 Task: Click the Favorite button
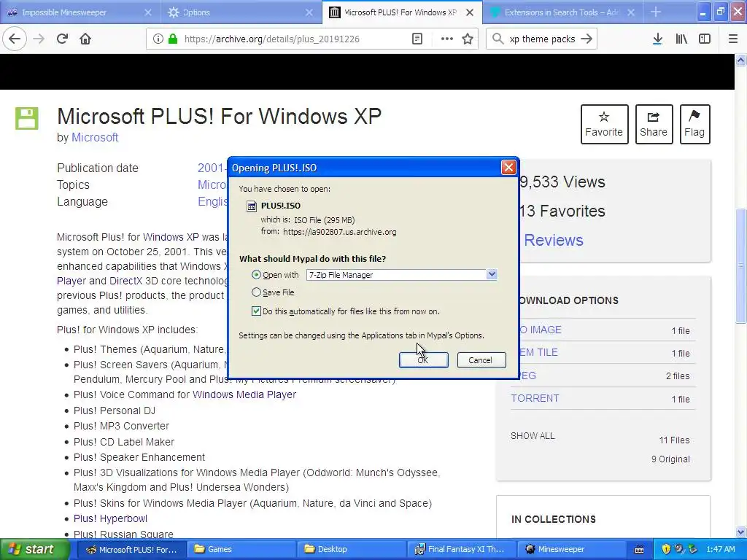coord(604,124)
